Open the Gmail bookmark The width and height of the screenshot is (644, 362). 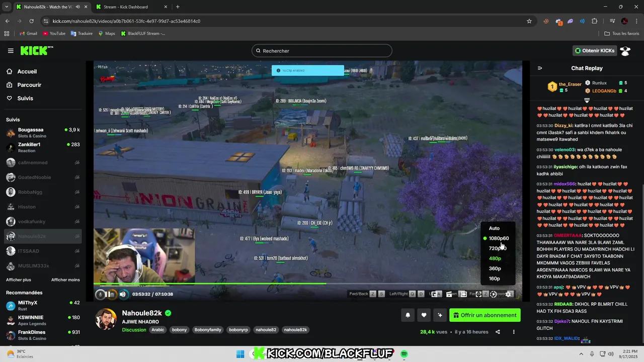(x=28, y=34)
